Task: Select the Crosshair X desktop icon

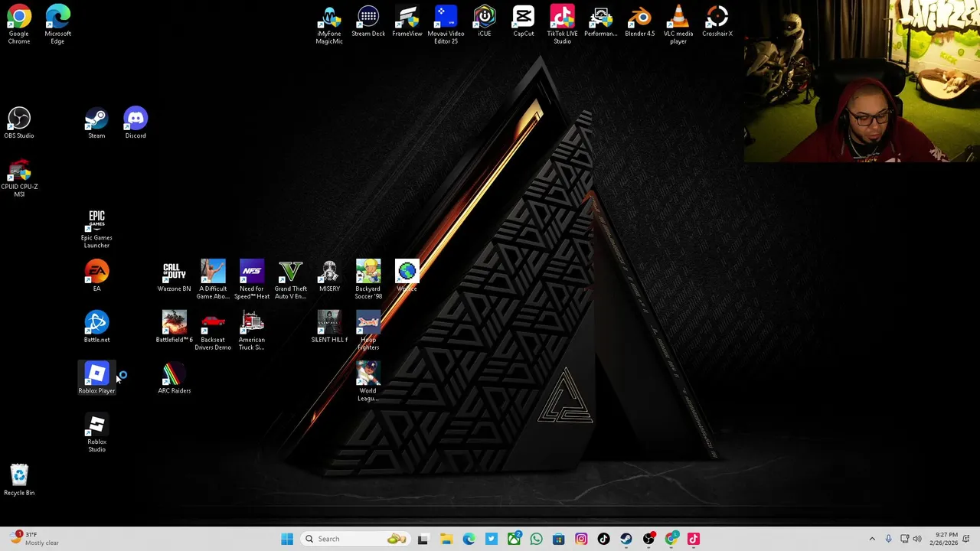Action: pyautogui.click(x=717, y=21)
